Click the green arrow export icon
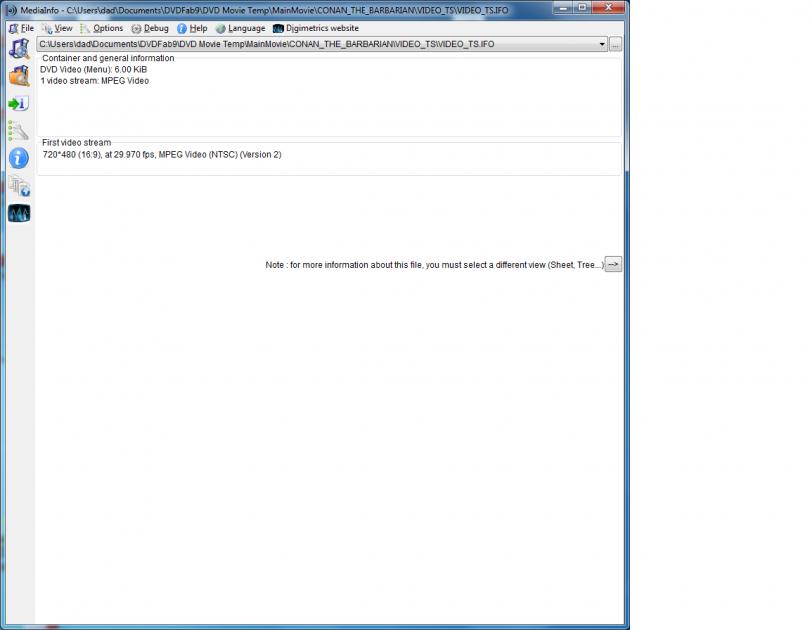Viewport: 810px width, 630px height. pos(19,104)
